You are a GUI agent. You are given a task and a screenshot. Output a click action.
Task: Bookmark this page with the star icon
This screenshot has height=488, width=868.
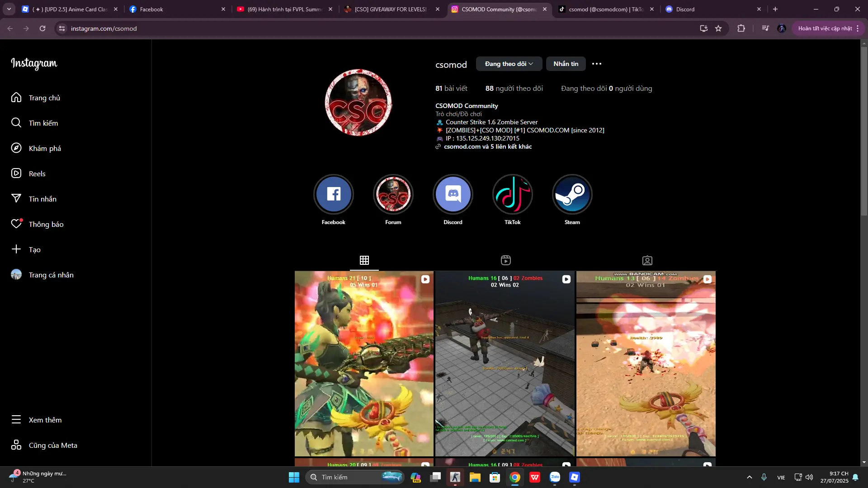718,28
